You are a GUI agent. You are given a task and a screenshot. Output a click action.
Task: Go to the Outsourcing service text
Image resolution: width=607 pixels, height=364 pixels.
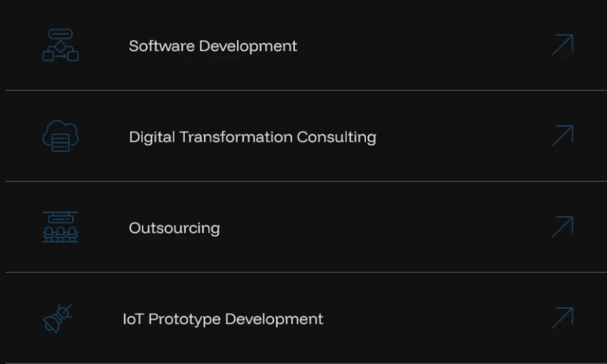point(174,228)
